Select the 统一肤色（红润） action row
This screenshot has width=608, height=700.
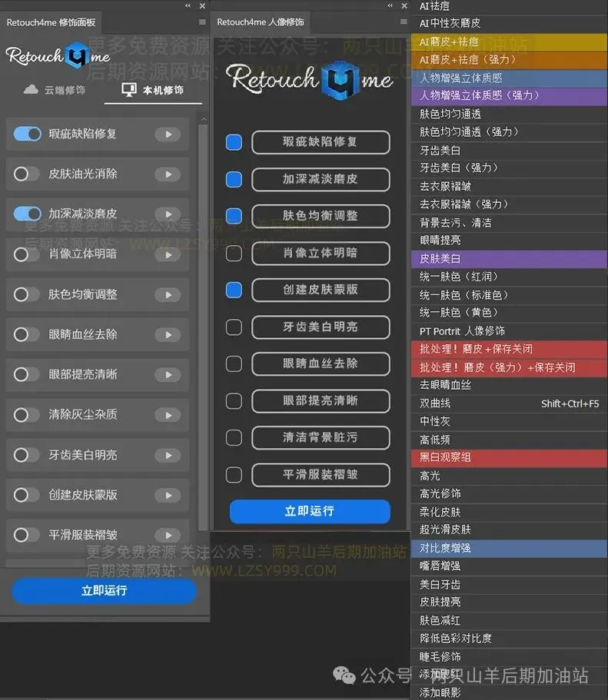tap(509, 277)
